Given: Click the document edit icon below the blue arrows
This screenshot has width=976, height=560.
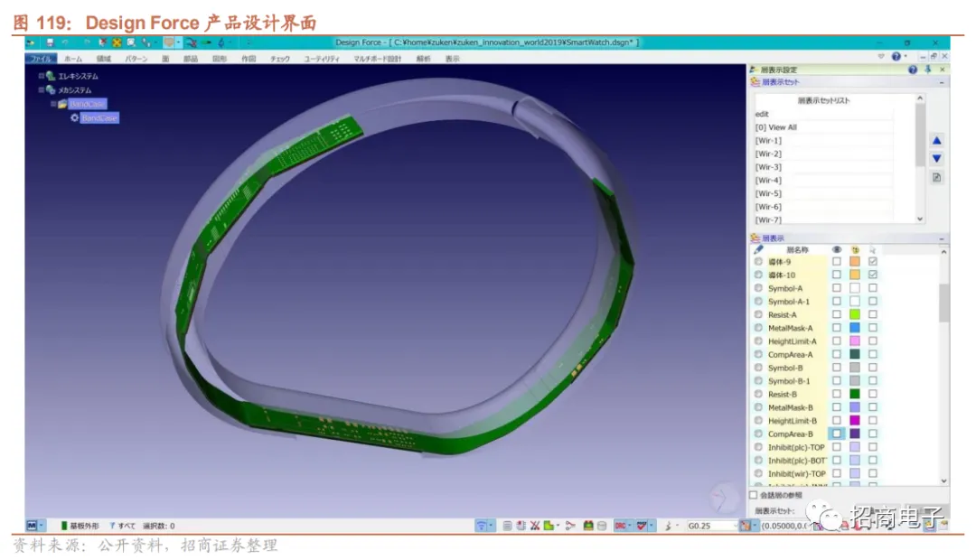Looking at the screenshot, I should [936, 177].
